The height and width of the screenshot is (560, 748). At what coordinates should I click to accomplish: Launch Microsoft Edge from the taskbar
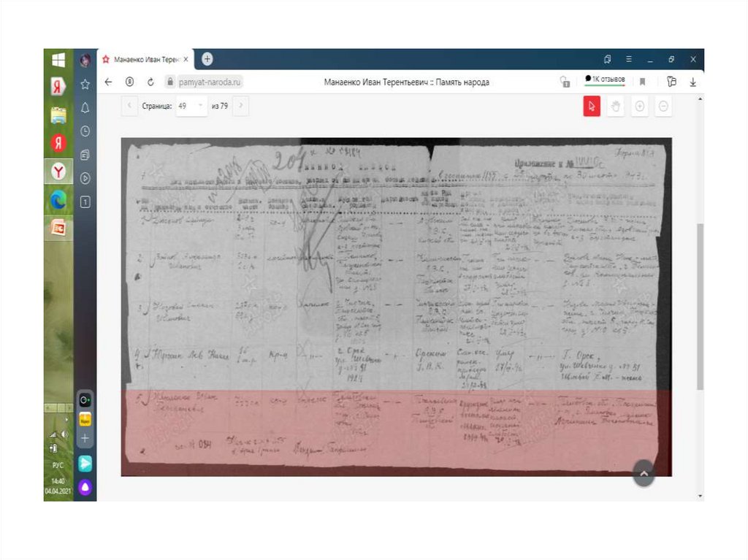click(x=58, y=200)
